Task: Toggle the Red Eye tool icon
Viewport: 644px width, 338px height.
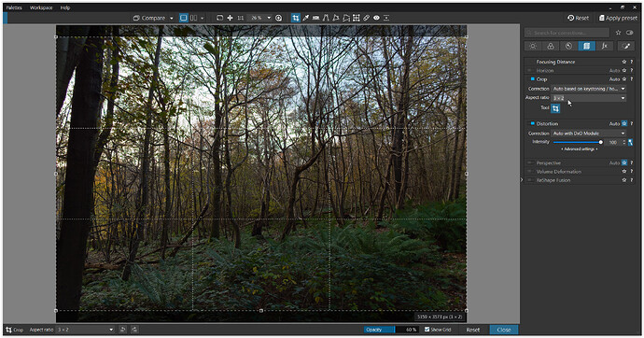Action: coord(376,18)
